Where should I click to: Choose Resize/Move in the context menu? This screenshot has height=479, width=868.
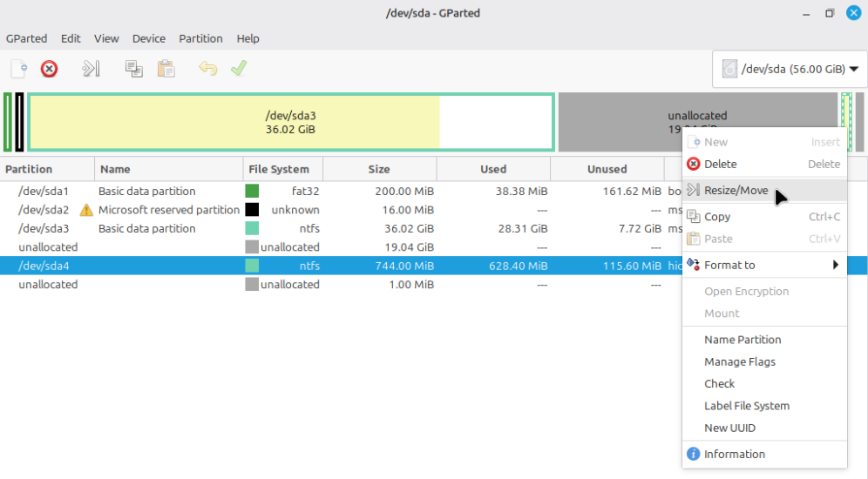coord(764,190)
